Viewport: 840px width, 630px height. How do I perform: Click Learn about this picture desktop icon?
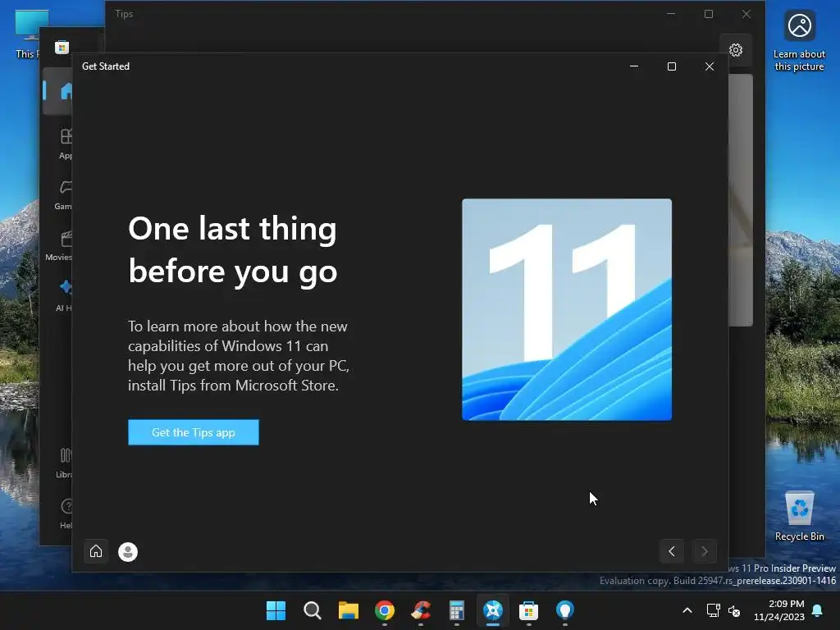[799, 41]
